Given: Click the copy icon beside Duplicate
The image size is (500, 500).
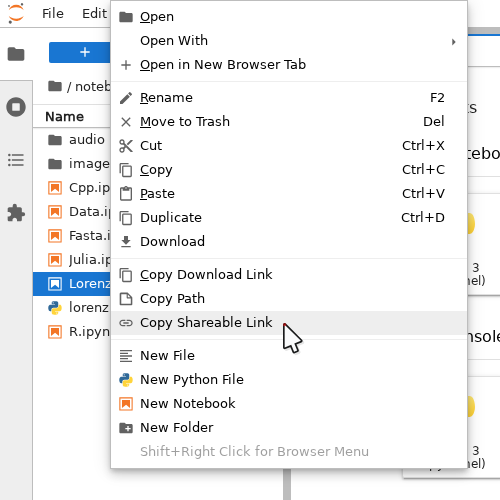Looking at the screenshot, I should tap(126, 218).
